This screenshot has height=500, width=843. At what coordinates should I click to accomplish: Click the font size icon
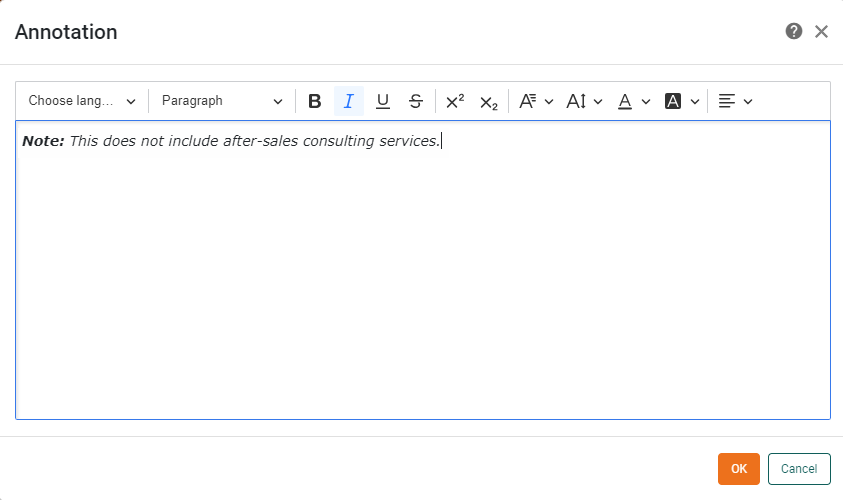[576, 101]
